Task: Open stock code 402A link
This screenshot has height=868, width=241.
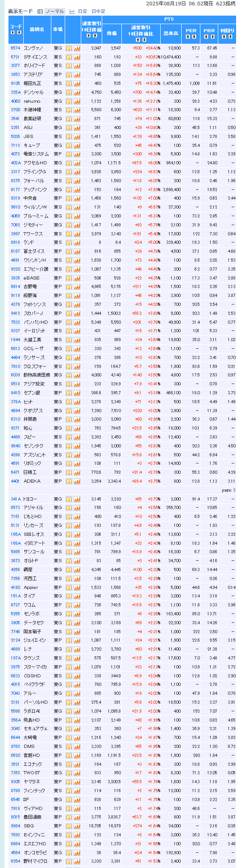Action: tap(16, 163)
